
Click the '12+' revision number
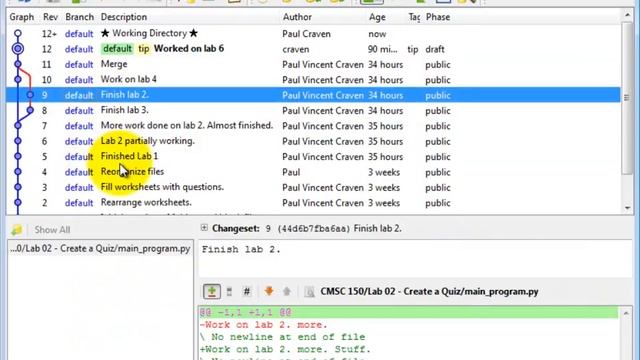tap(49, 34)
